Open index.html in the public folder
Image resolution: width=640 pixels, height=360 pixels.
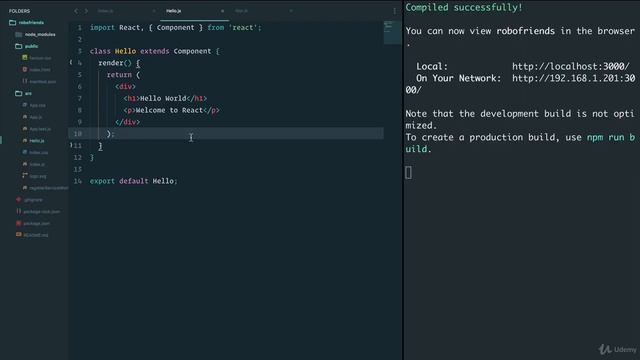pos(40,70)
